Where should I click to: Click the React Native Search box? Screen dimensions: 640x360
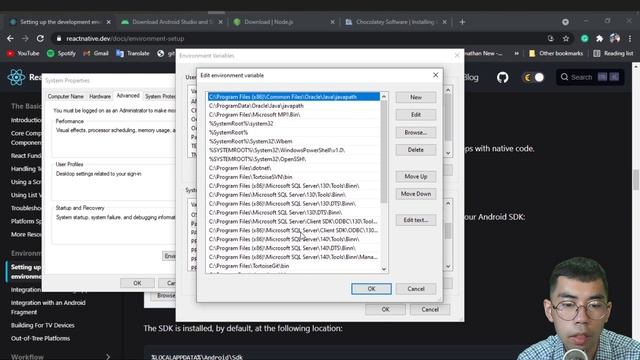(590, 77)
